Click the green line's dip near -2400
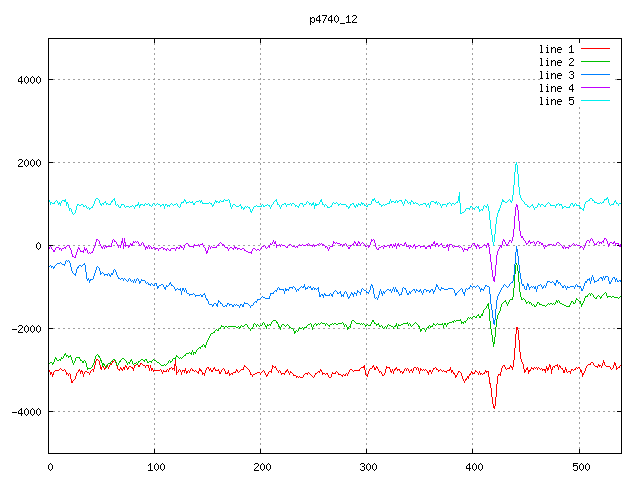 (493, 346)
